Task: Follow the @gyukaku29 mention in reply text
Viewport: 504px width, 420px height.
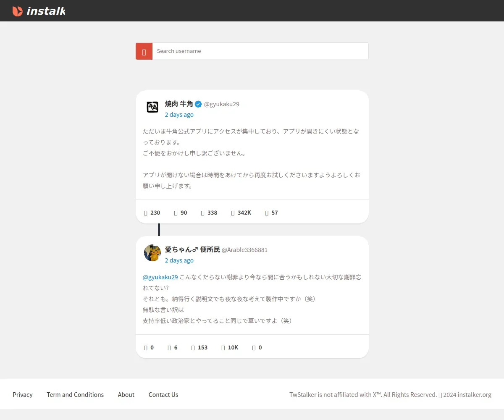Action: point(160,277)
